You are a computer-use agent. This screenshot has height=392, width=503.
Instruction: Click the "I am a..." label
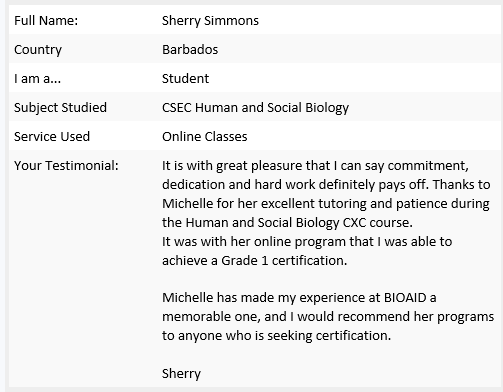coord(37,79)
